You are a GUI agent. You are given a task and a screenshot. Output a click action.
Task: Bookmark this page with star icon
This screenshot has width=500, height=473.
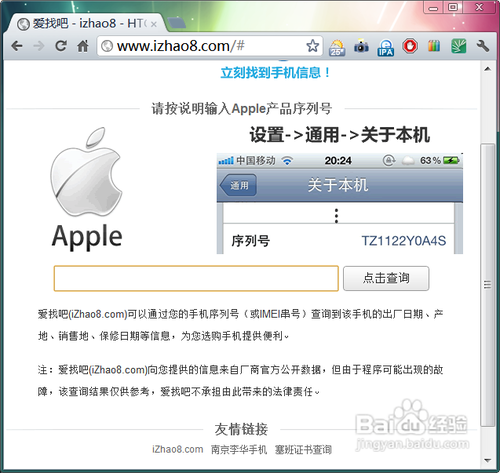tap(312, 46)
